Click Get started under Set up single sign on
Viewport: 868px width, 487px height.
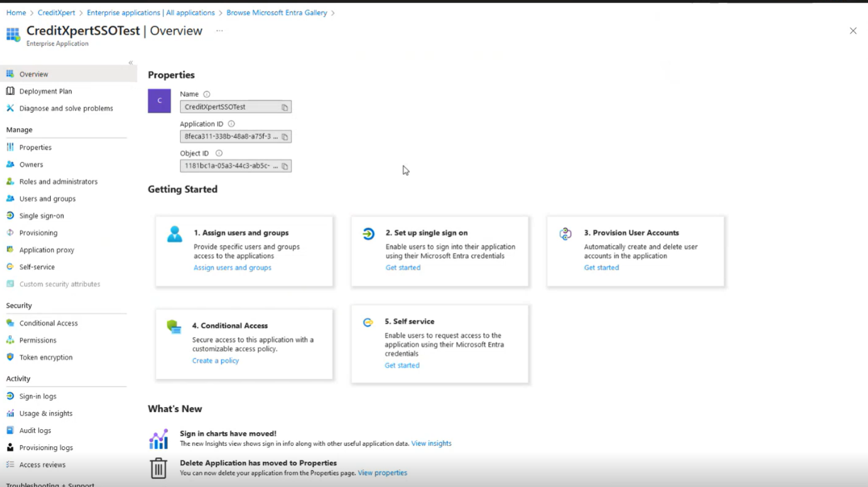tap(403, 267)
